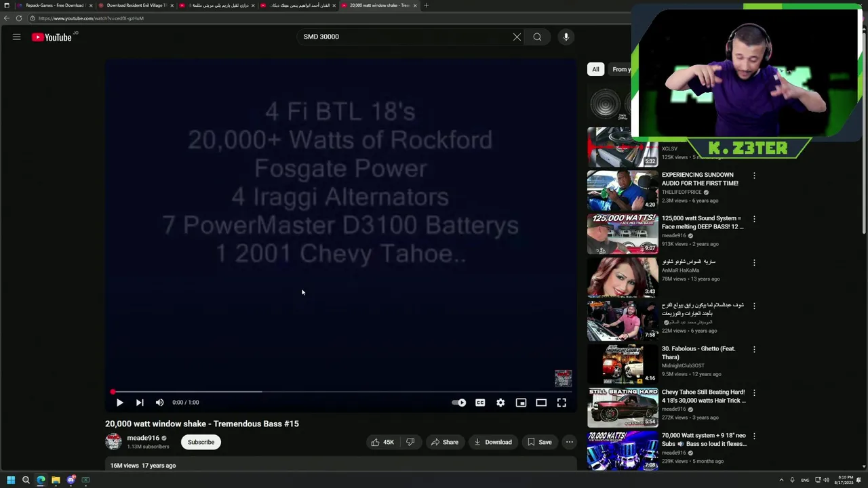
Task: Open more actions menu under video
Action: (x=570, y=442)
